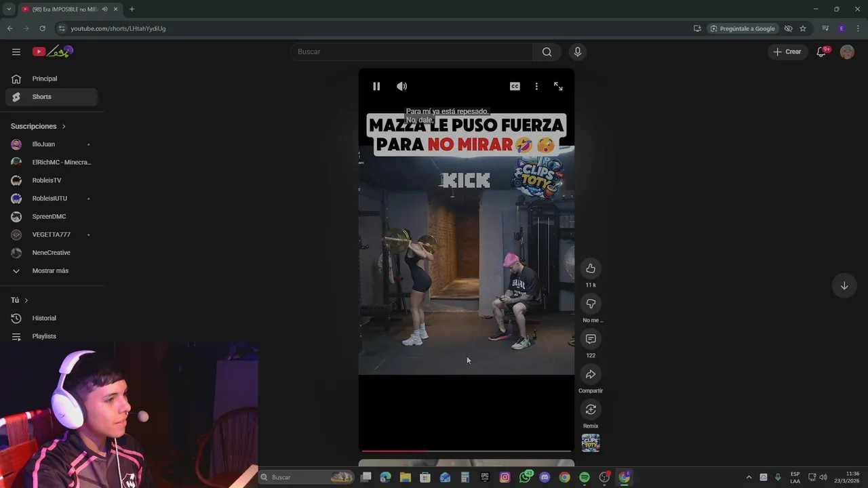The height and width of the screenshot is (488, 868).
Task: Open Chrome media controls icon
Action: (825, 28)
